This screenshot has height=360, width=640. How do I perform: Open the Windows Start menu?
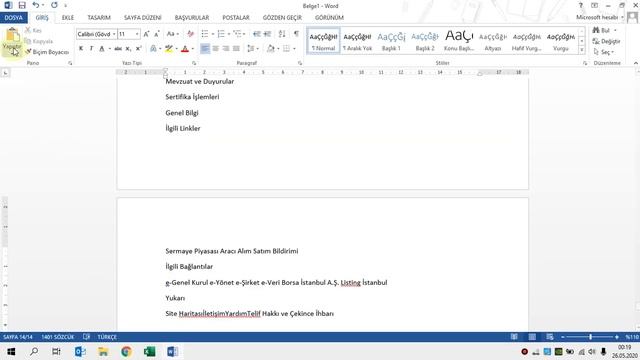[11, 351]
